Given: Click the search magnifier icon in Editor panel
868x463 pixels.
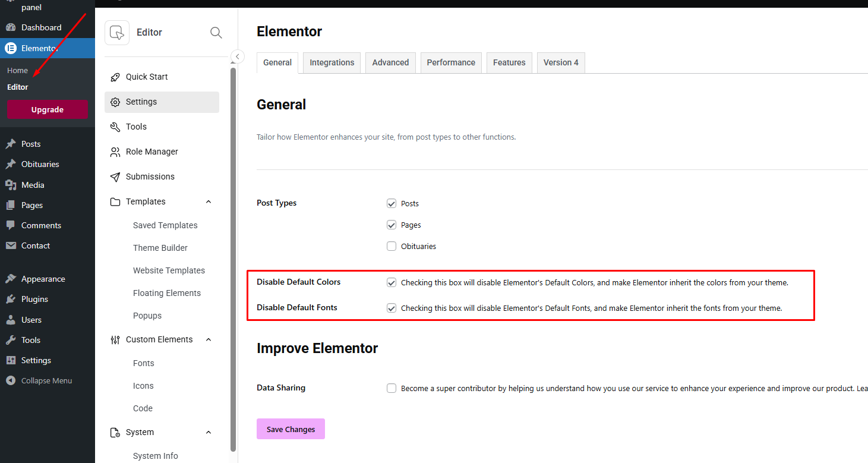Looking at the screenshot, I should pyautogui.click(x=216, y=33).
